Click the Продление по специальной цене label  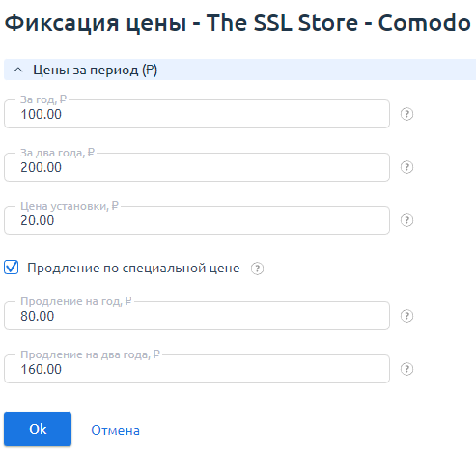click(133, 268)
